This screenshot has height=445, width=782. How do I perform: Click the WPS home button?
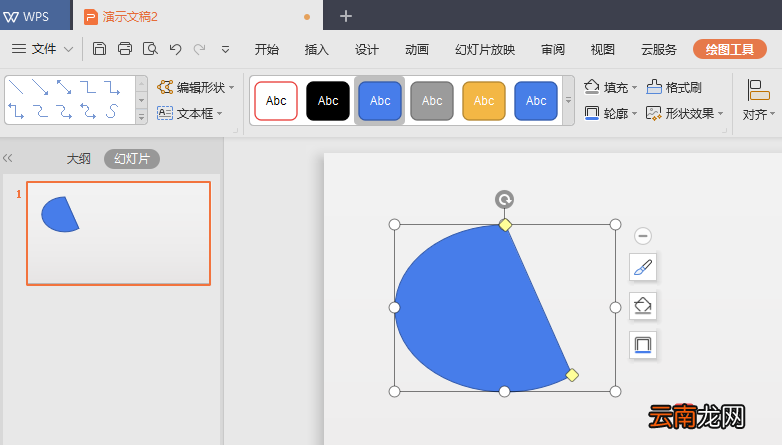pyautogui.click(x=35, y=16)
